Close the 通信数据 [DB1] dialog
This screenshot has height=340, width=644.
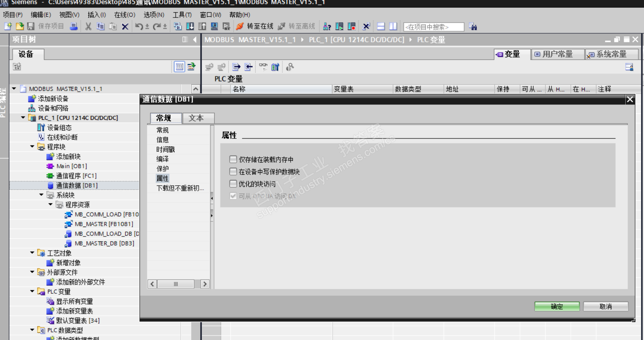630,100
